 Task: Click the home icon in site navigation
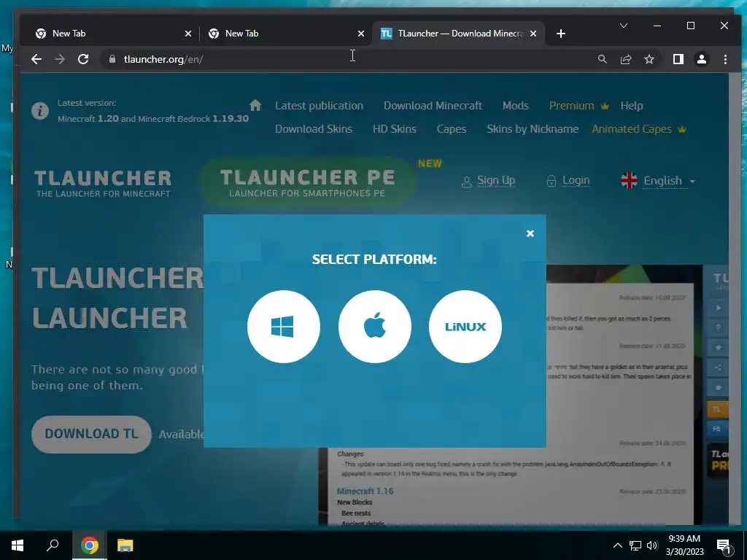(255, 105)
